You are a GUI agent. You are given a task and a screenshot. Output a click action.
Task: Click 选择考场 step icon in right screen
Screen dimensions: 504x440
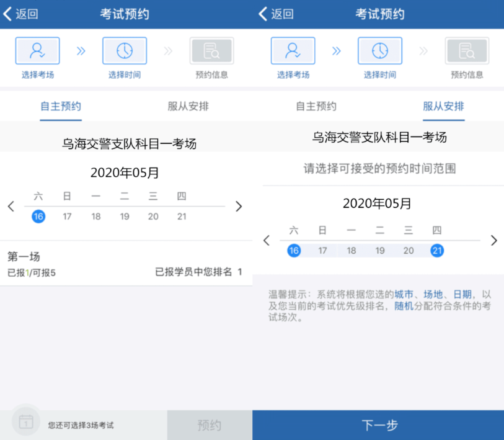(x=293, y=51)
